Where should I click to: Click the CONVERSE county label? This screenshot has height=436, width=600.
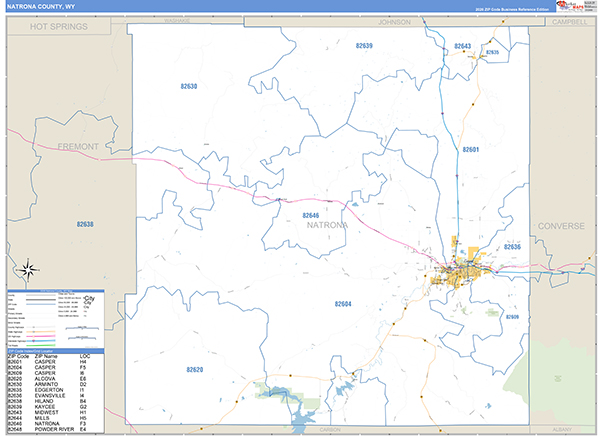(560, 226)
